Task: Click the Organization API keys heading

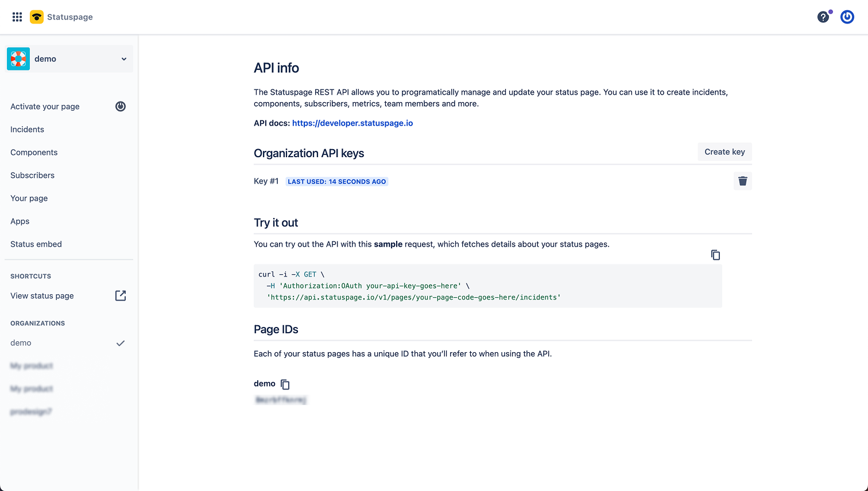Action: [x=309, y=153]
